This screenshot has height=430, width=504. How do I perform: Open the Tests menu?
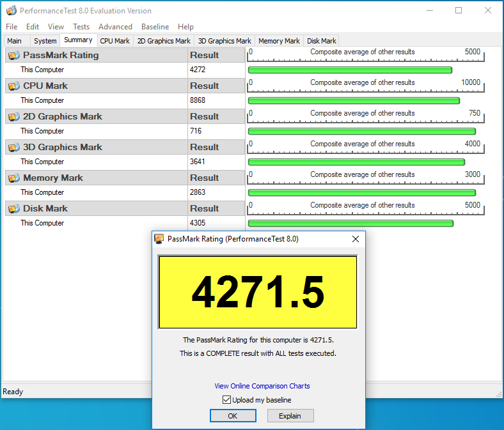tap(81, 27)
